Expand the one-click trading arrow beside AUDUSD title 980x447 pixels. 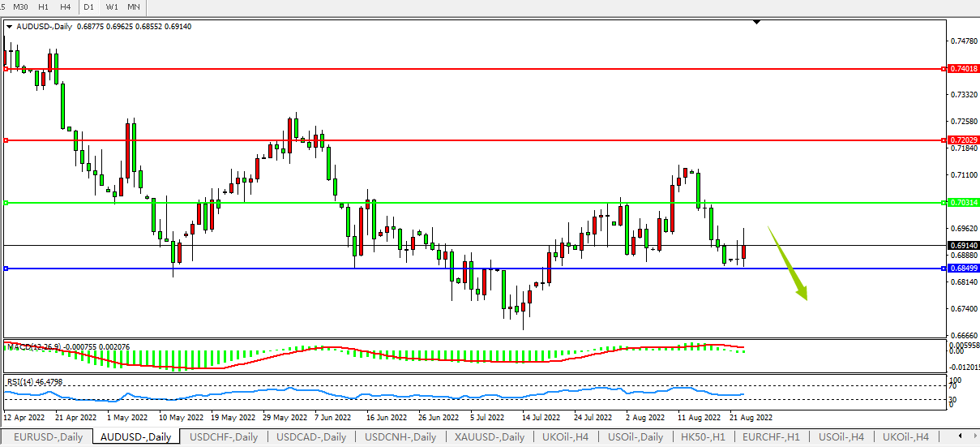(9, 27)
